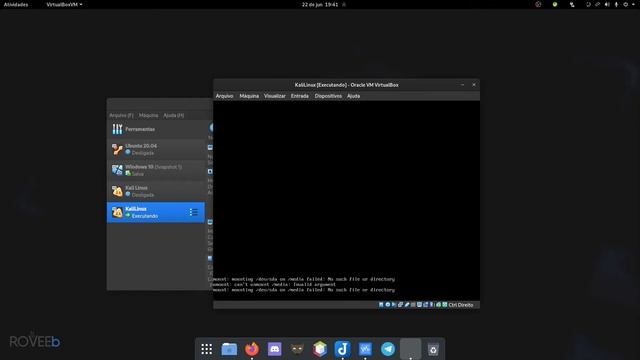Open the KaliLinux machine tools list icon
The height and width of the screenshot is (360, 640).
(193, 212)
